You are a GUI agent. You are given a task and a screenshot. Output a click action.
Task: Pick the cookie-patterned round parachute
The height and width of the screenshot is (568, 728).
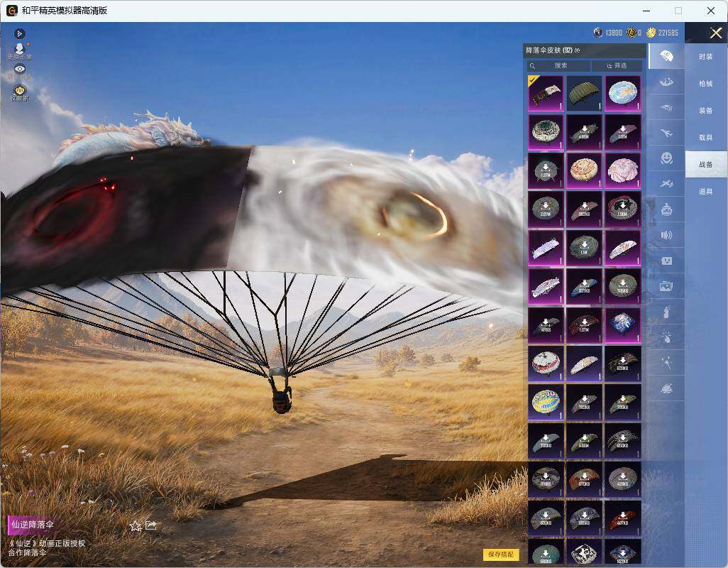584,170
